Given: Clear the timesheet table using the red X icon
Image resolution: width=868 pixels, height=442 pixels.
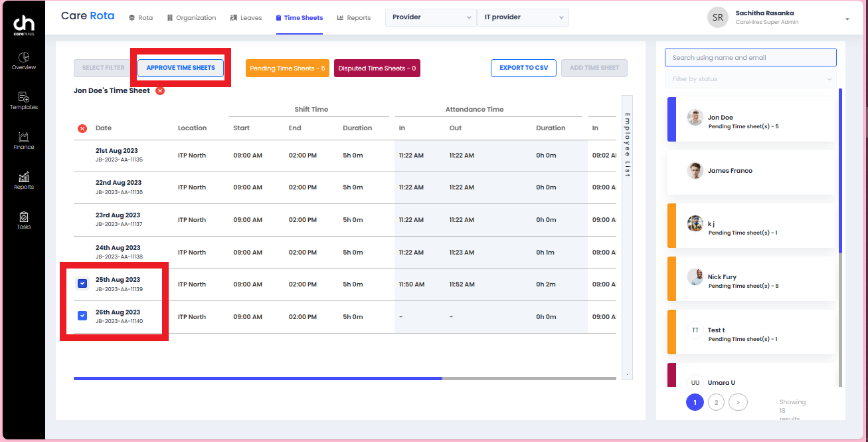Looking at the screenshot, I should point(82,128).
